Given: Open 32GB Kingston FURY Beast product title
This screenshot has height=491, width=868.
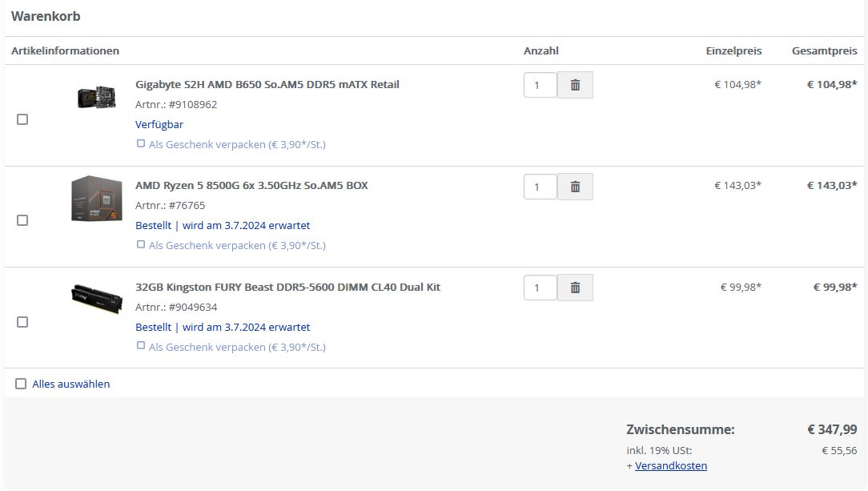Looking at the screenshot, I should (x=287, y=287).
